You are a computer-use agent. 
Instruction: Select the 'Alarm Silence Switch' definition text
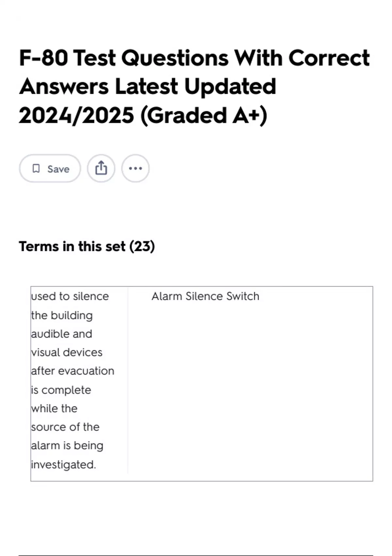click(x=205, y=296)
